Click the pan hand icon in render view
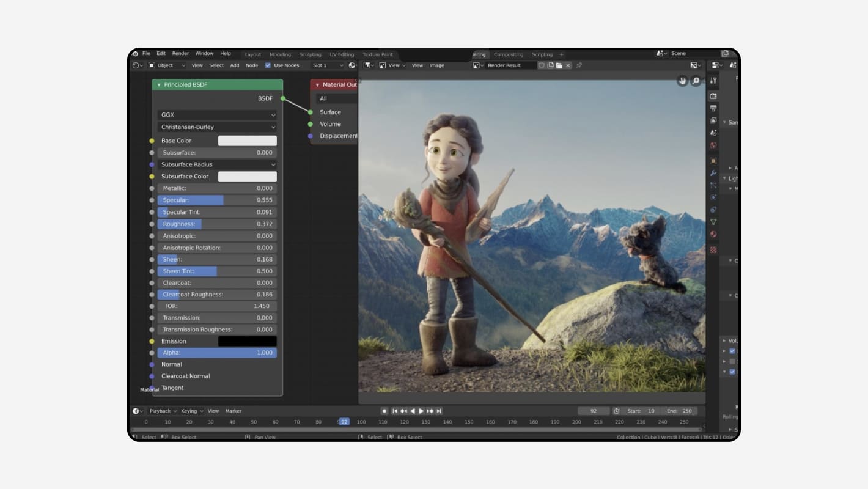Viewport: 868px width, 489px height. pyautogui.click(x=683, y=81)
